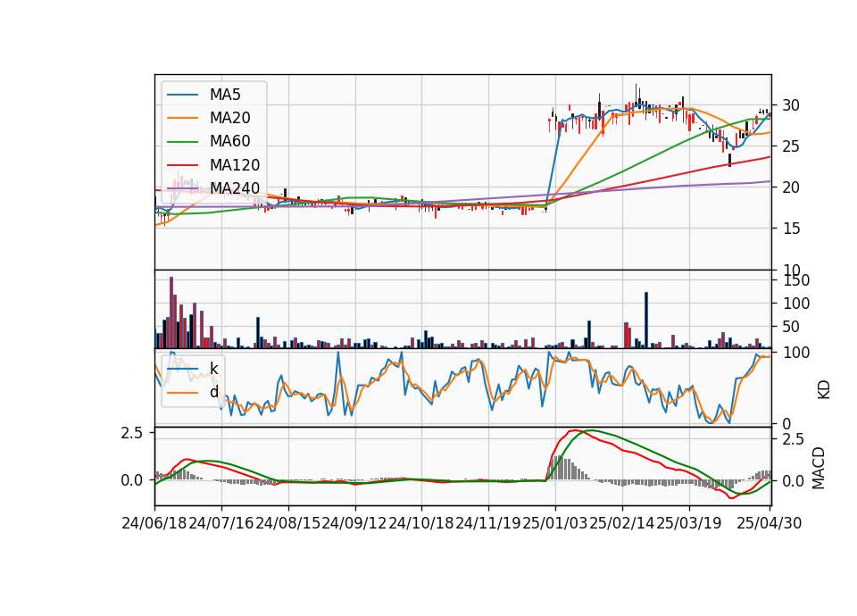This screenshot has width=857, height=616.
Task: Click the MA120 legend label
Action: pos(235,165)
